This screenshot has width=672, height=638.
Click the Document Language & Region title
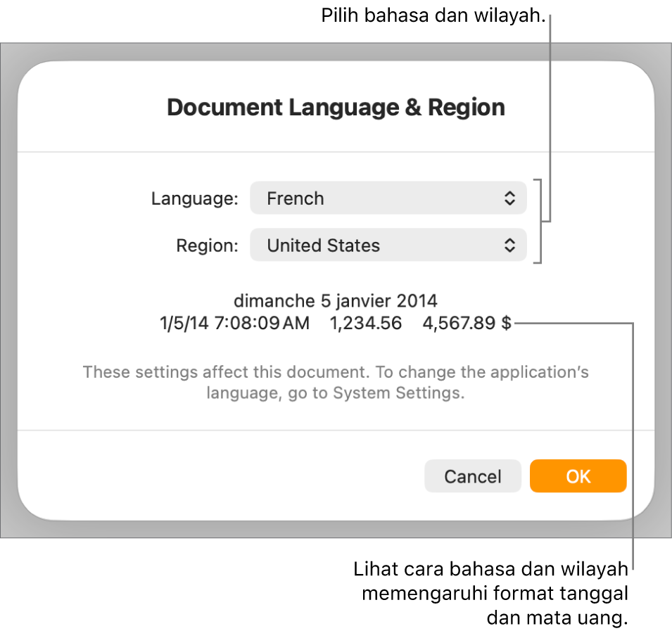point(336,107)
